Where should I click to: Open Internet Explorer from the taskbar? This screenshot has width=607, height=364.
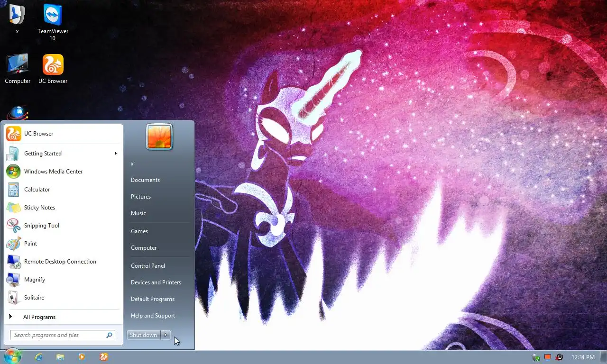tap(38, 357)
